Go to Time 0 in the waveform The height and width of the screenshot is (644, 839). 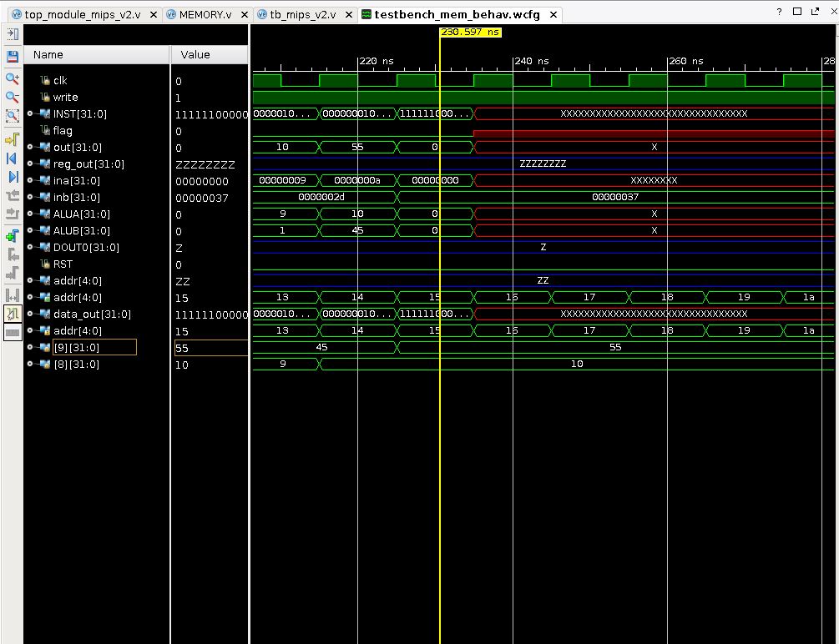pyautogui.click(x=14, y=158)
